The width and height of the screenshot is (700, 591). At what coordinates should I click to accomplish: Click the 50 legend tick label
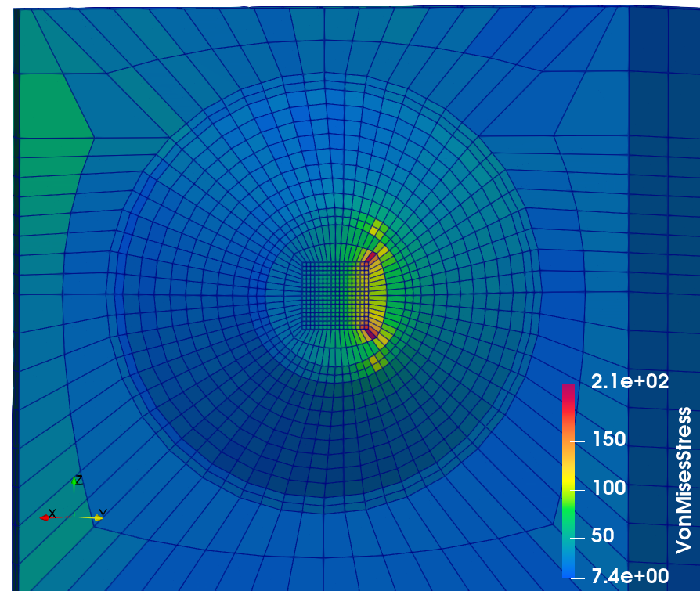click(x=603, y=535)
